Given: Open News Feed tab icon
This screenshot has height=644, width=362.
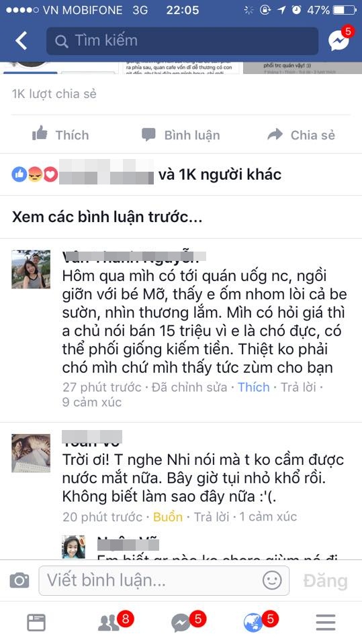Looking at the screenshot, I should point(36,623).
